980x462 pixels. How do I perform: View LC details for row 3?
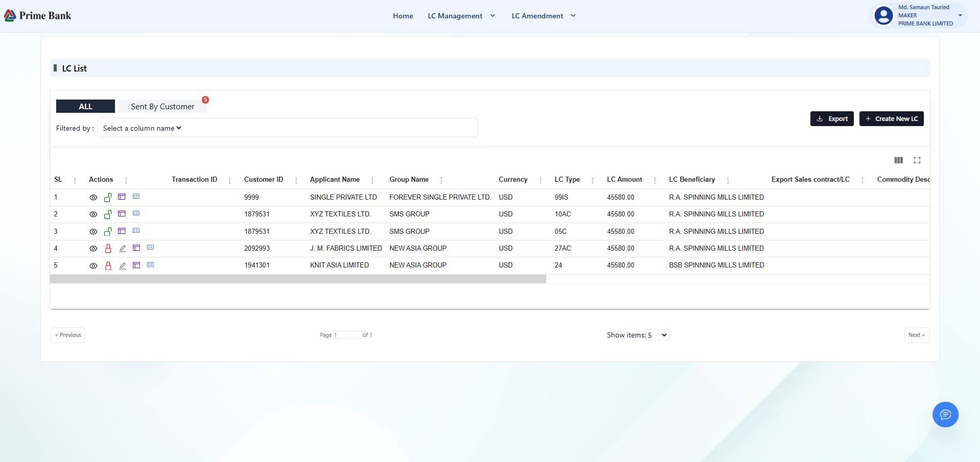point(93,232)
